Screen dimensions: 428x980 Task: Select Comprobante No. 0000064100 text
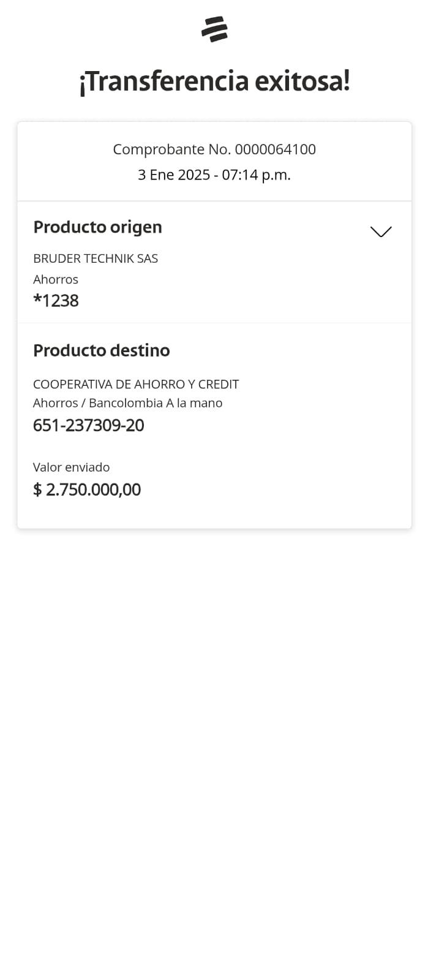pos(214,149)
